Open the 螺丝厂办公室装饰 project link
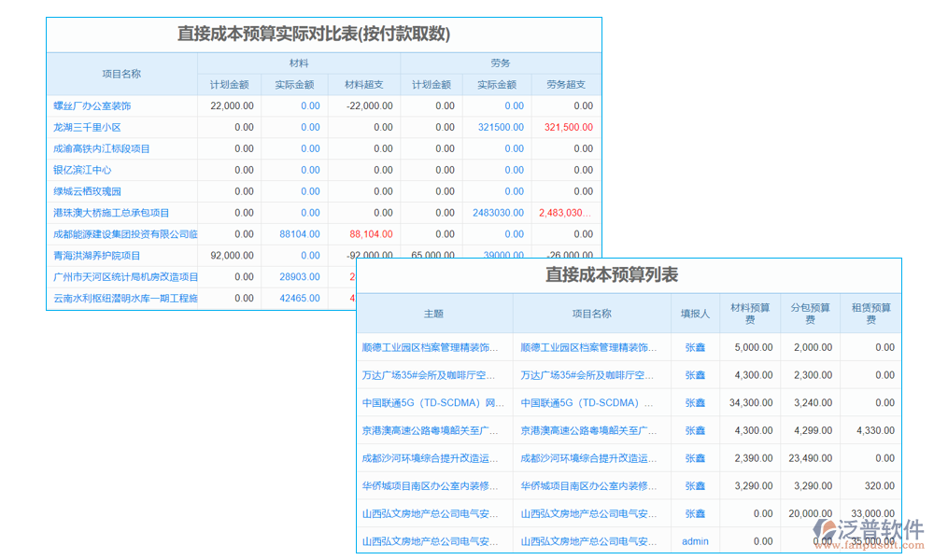This screenshot has width=934, height=560. pos(90,105)
